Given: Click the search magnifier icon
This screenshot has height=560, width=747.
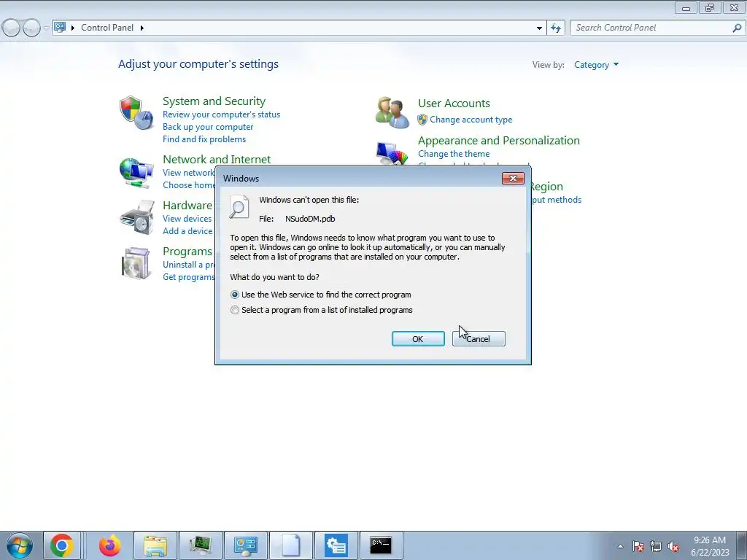Looking at the screenshot, I should pyautogui.click(x=737, y=28).
